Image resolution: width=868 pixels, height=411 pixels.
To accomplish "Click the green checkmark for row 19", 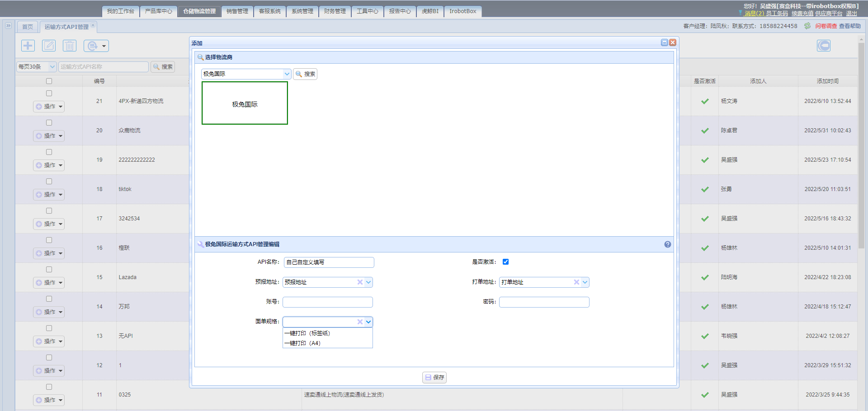I will pyautogui.click(x=705, y=160).
